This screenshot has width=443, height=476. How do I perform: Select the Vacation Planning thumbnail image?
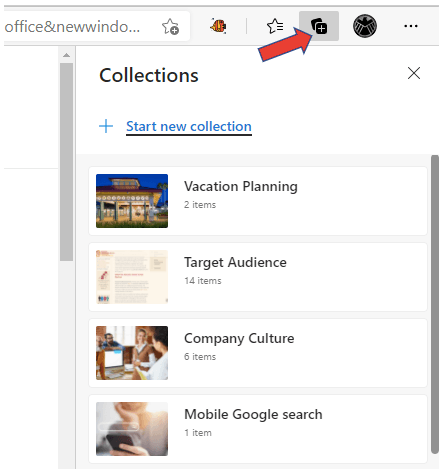pyautogui.click(x=132, y=201)
